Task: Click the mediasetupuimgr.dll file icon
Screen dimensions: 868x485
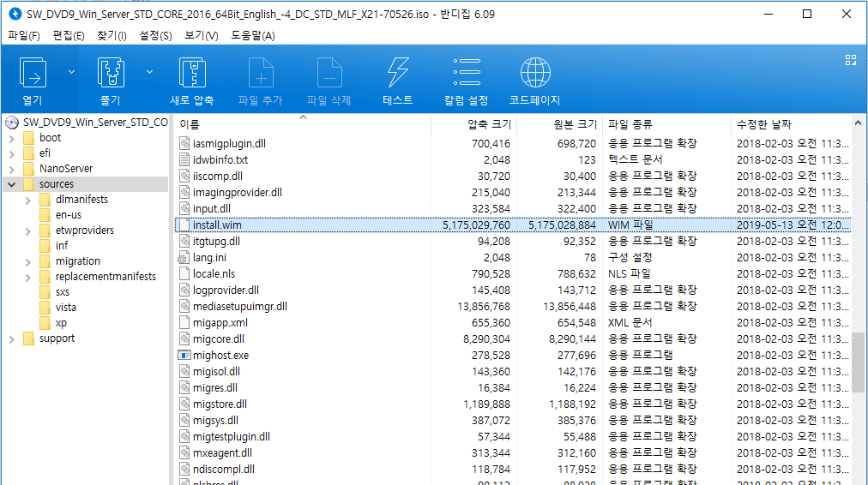Action: [x=184, y=307]
